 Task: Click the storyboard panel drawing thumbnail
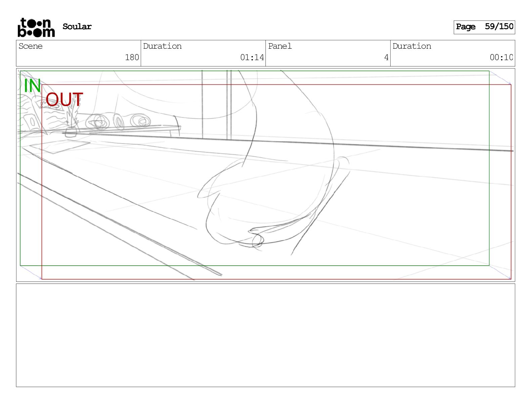265,175
